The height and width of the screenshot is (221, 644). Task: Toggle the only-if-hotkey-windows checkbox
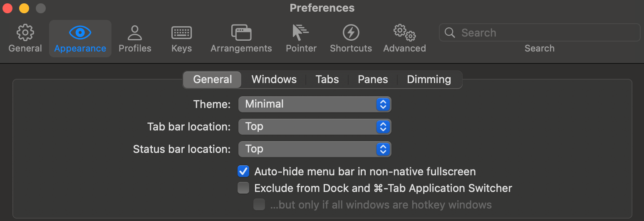pos(259,205)
